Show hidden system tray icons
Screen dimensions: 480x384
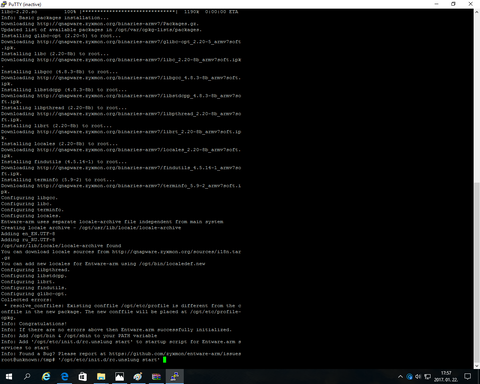pyautogui.click(x=400, y=377)
